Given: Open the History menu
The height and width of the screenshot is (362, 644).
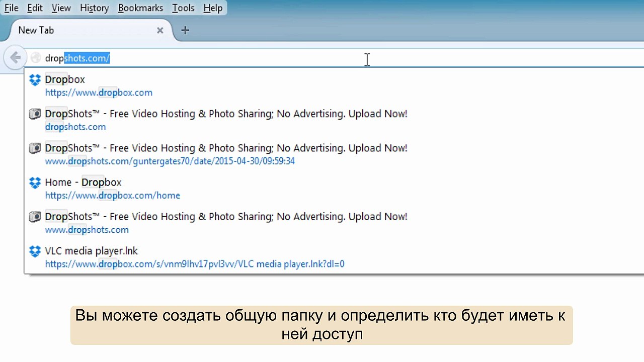Looking at the screenshot, I should coord(95,8).
